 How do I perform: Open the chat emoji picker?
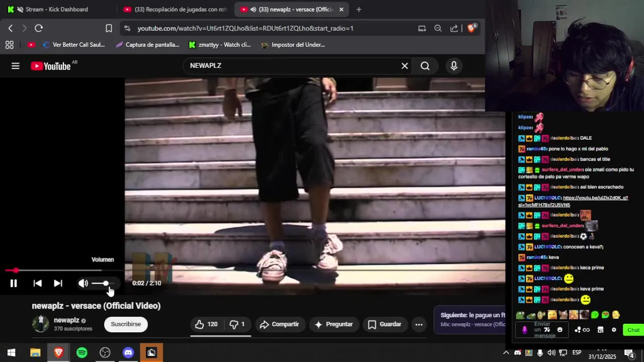click(x=559, y=330)
